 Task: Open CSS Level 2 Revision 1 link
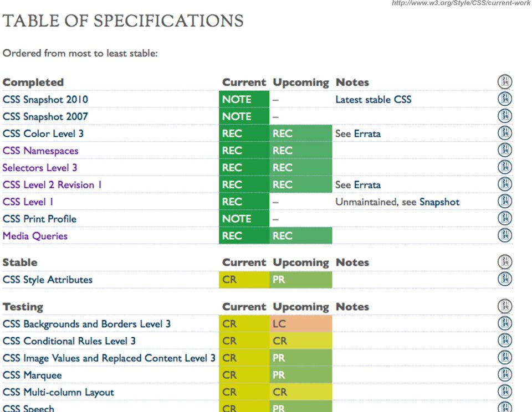(x=52, y=185)
